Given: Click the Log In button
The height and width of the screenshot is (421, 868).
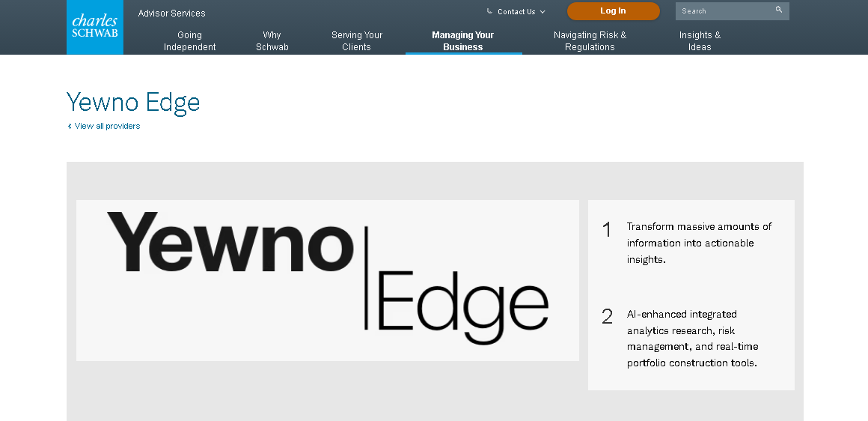Looking at the screenshot, I should click(613, 11).
